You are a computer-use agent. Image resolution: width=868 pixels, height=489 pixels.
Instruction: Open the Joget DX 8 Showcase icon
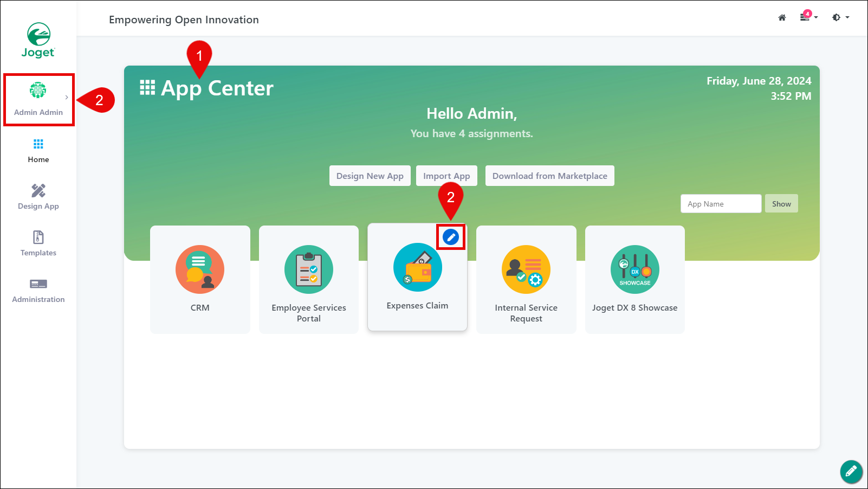(x=635, y=269)
